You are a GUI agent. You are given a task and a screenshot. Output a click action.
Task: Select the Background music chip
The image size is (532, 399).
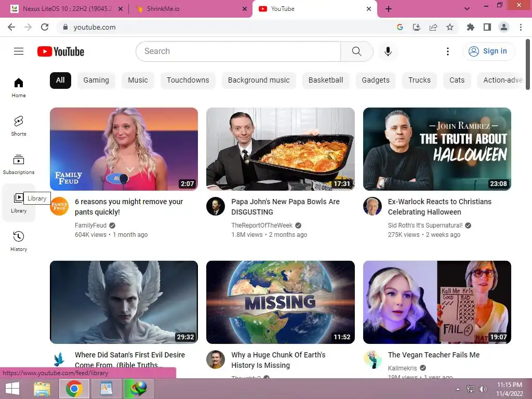pos(259,81)
